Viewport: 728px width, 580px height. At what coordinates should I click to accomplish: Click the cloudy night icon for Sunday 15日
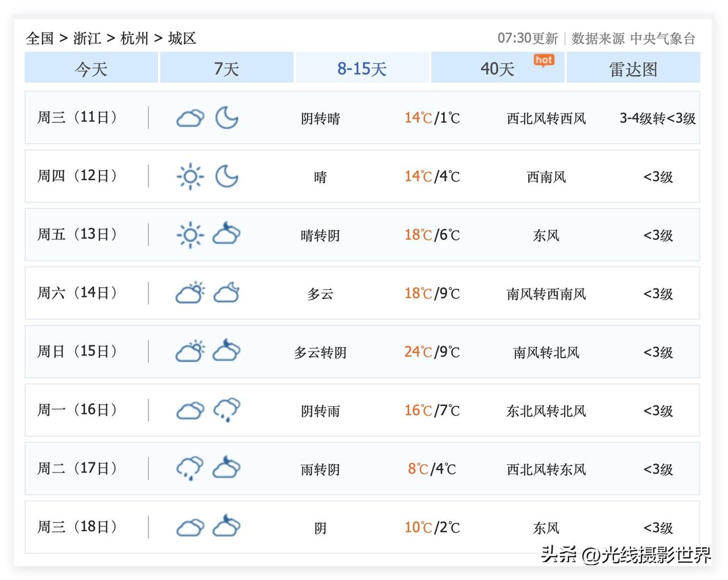pos(226,351)
